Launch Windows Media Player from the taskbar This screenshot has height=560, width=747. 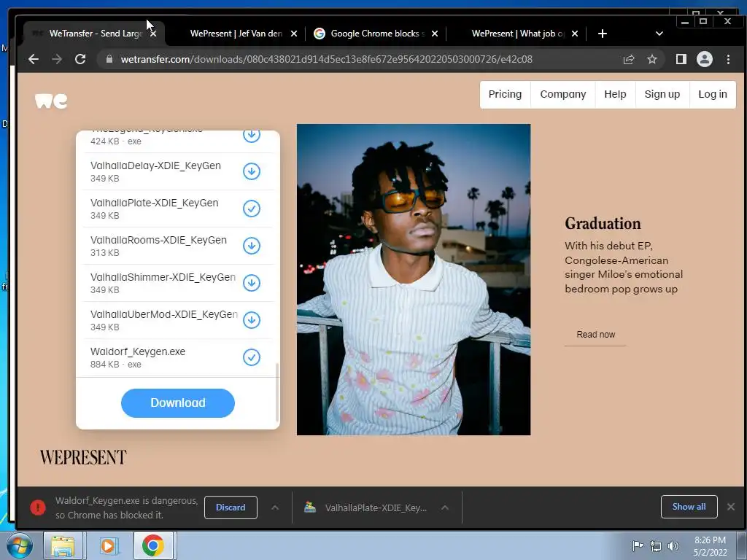(x=108, y=545)
